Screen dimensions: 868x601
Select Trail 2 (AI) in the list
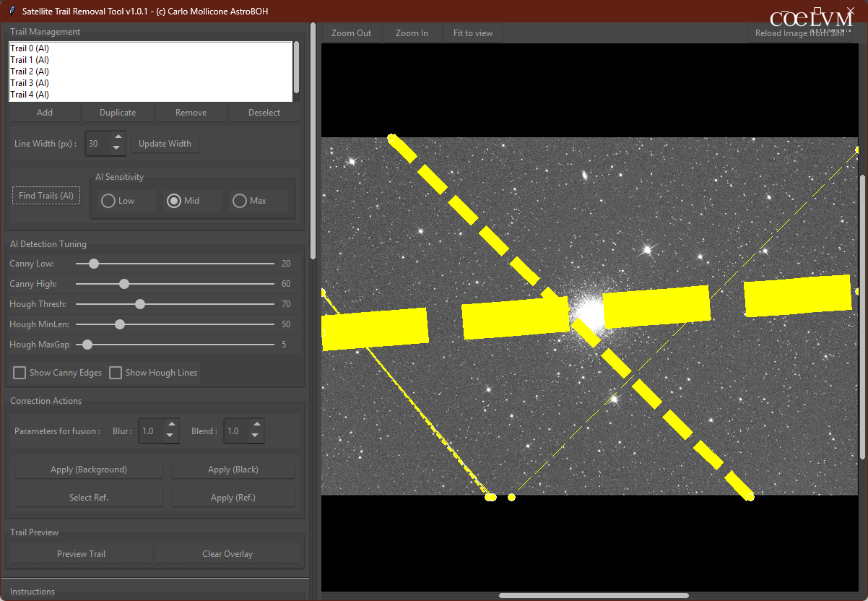tap(30, 72)
